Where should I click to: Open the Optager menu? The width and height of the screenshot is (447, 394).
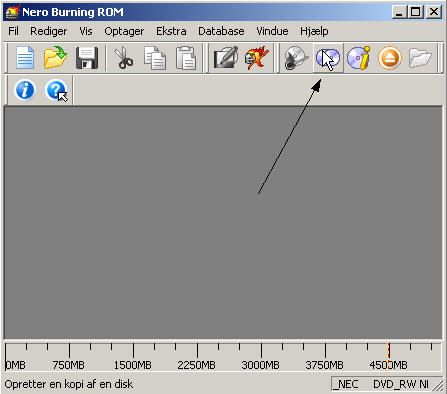click(x=124, y=31)
